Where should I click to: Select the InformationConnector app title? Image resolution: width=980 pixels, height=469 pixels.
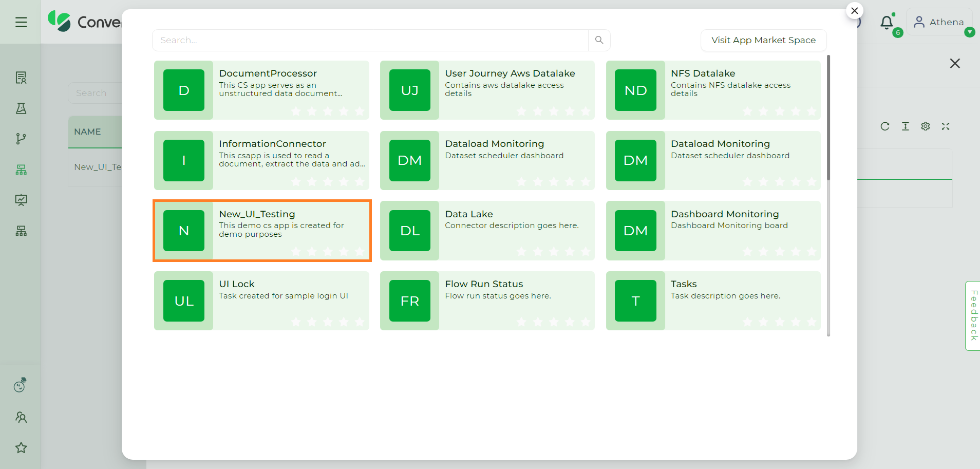click(272, 144)
